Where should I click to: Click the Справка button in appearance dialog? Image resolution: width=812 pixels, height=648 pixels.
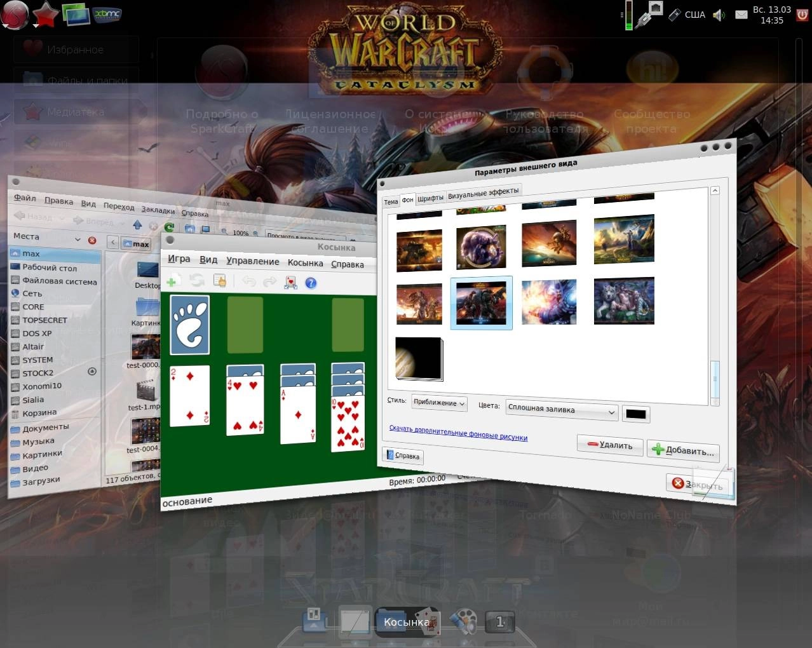403,456
